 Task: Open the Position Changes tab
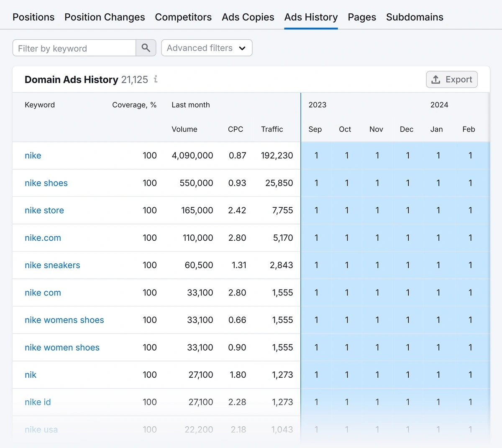tap(104, 17)
